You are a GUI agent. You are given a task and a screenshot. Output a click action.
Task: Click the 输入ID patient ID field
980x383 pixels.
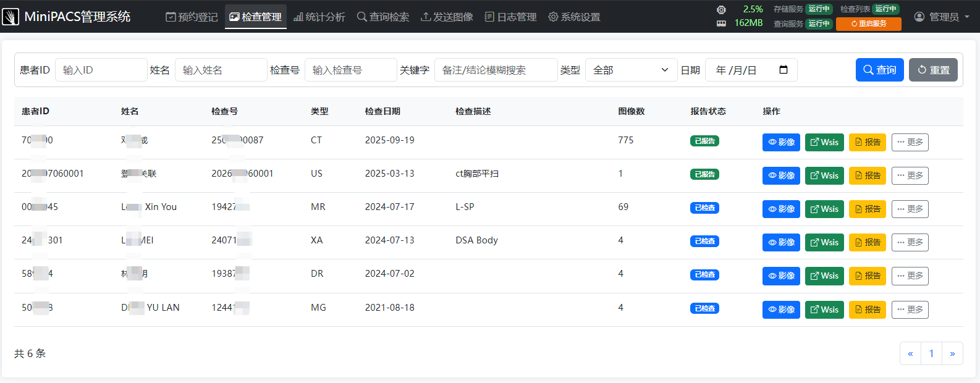101,70
